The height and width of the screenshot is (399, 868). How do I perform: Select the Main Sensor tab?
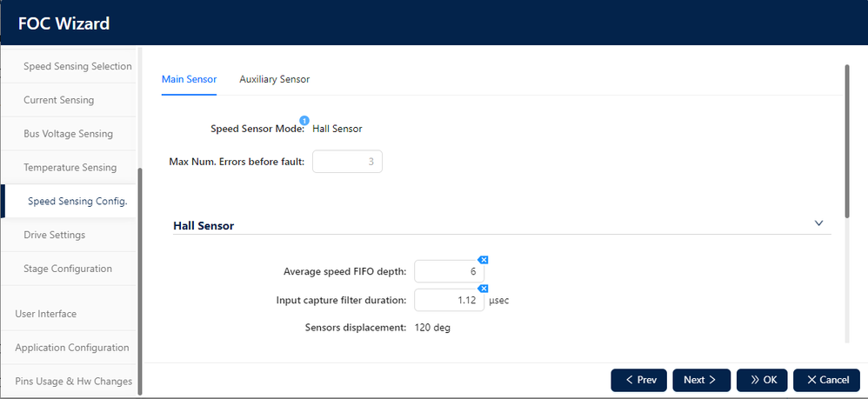[x=189, y=79]
